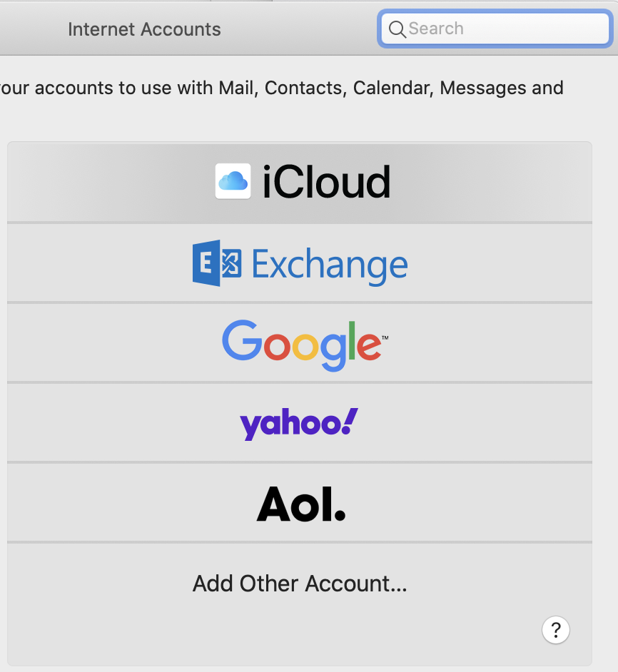Choose the purple yahoo! logo
The width and height of the screenshot is (618, 672).
click(299, 424)
